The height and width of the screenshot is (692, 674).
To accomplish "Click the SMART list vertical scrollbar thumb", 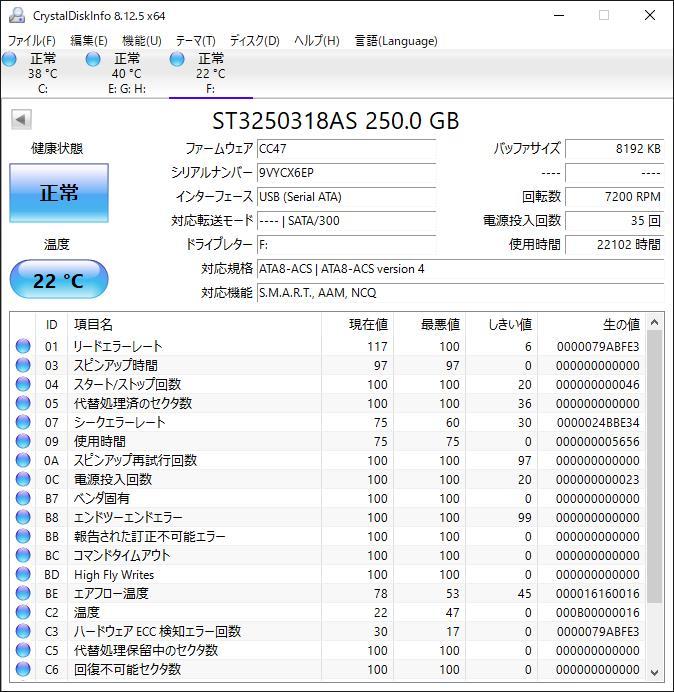I will pyautogui.click(x=655, y=466).
